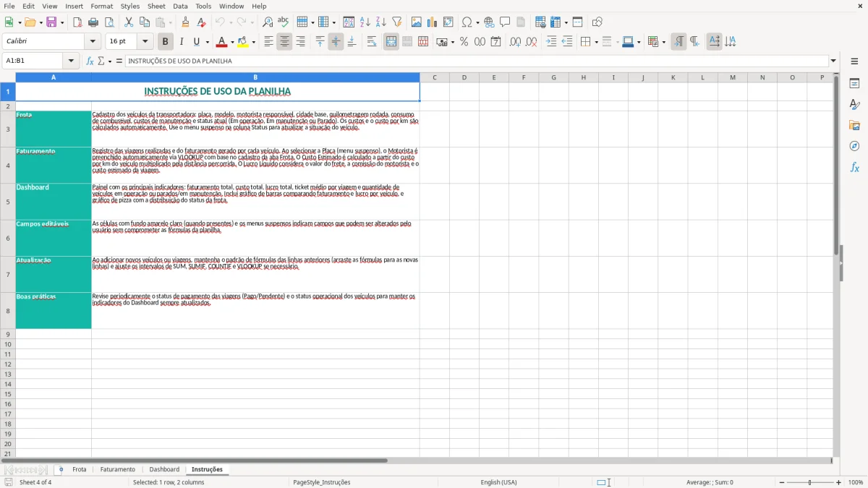Apply yellow background color swatch
The width and height of the screenshot is (868, 488).
coord(243,42)
